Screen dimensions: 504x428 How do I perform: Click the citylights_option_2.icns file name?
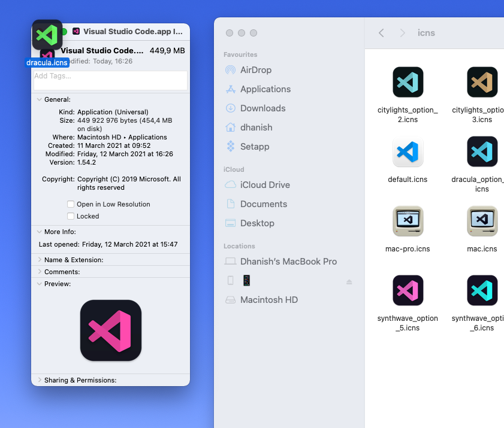coord(408,114)
